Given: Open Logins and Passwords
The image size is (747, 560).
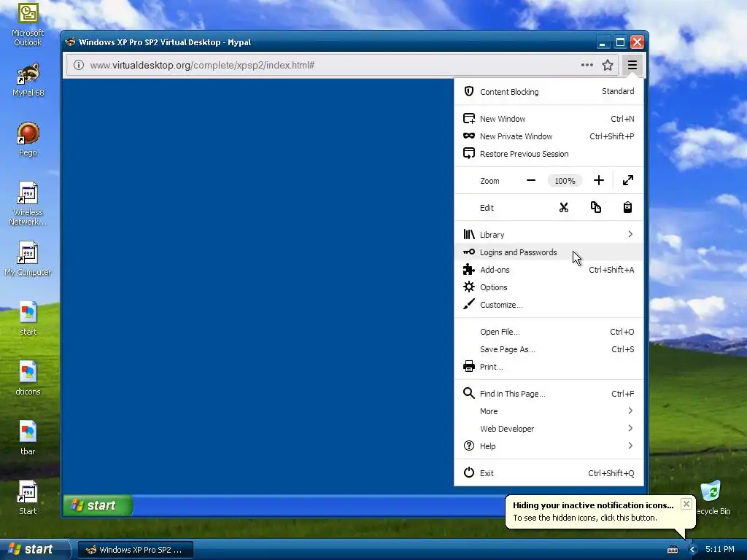Looking at the screenshot, I should coord(549,252).
